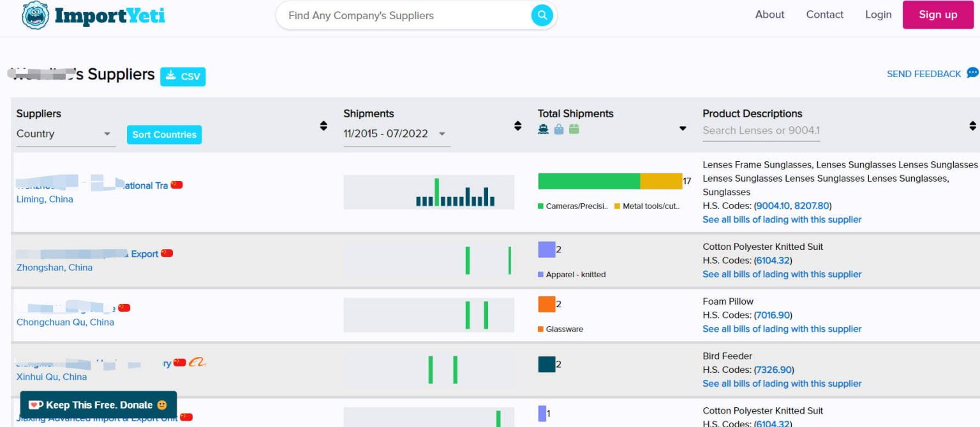Click the Sign up button

click(937, 15)
